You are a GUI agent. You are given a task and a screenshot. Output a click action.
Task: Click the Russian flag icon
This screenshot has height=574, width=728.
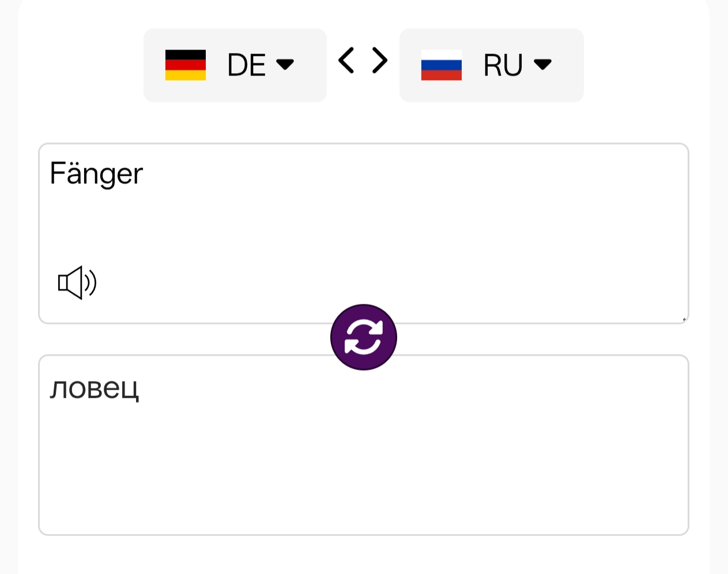click(442, 65)
